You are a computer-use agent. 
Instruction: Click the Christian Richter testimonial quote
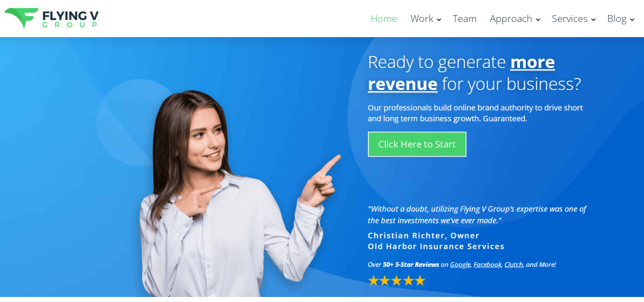(477, 215)
